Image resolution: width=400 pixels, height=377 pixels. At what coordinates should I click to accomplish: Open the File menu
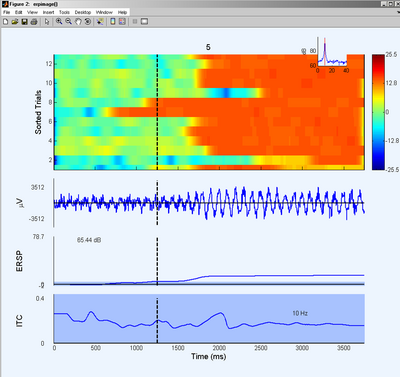7,12
